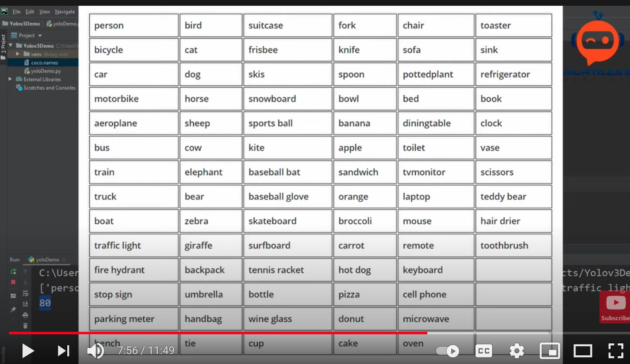Open the Edit menu

click(x=30, y=12)
